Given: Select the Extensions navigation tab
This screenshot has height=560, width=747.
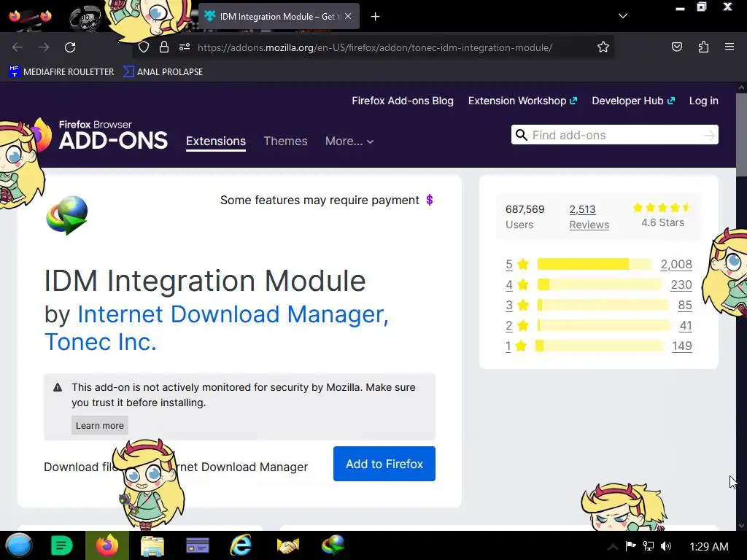Looking at the screenshot, I should pos(216,141).
